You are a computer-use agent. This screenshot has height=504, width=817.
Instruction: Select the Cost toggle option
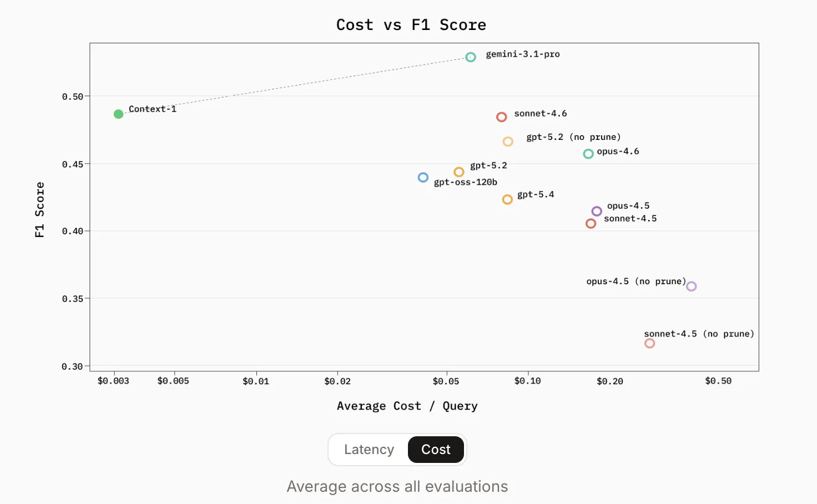tap(436, 450)
